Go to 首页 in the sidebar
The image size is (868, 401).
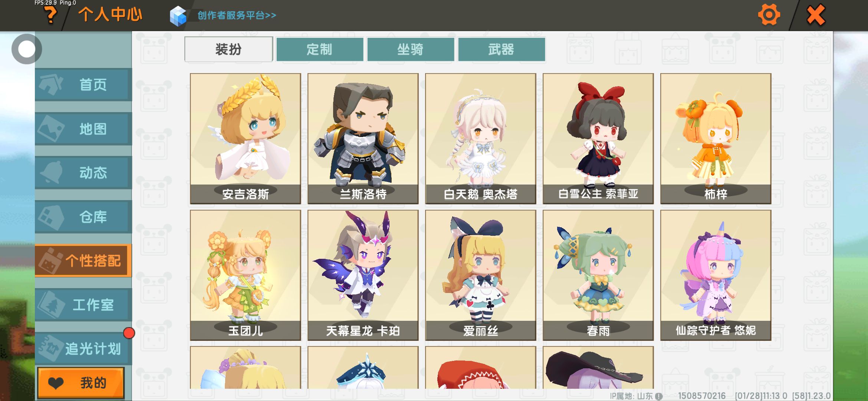(x=83, y=85)
